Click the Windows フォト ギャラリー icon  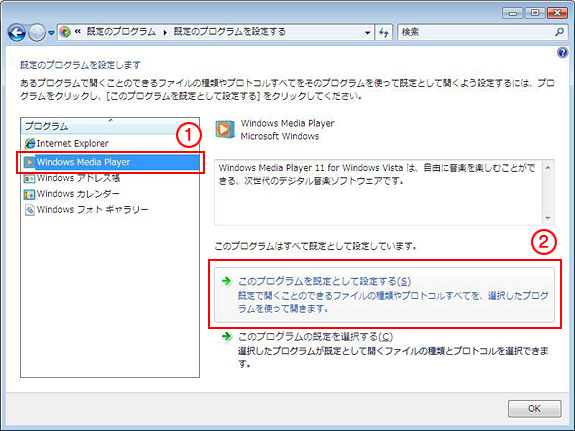click(29, 210)
